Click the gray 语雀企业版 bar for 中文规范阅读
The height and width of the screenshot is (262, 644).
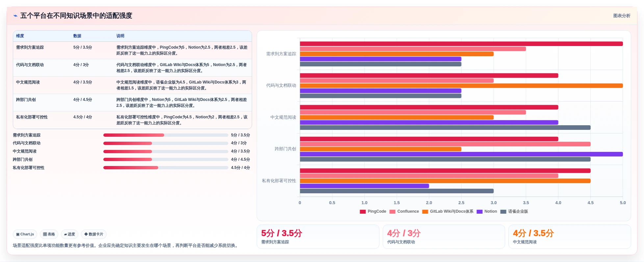[445, 128]
